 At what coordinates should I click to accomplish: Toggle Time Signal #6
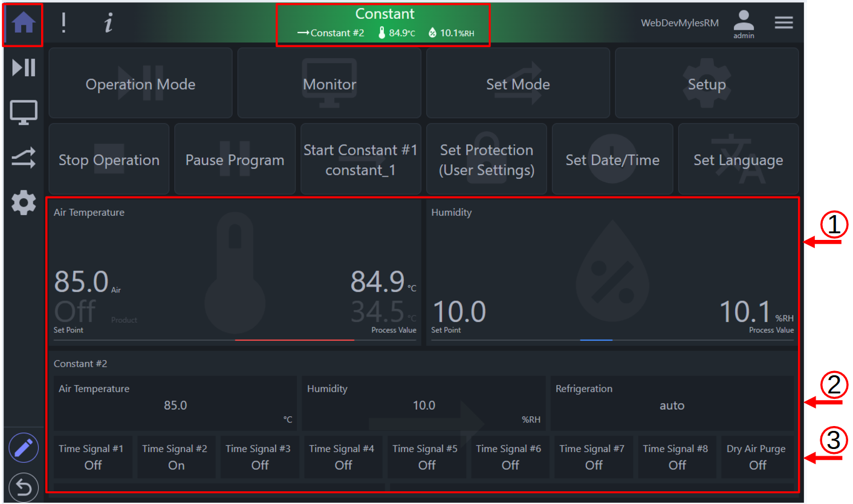point(510,457)
